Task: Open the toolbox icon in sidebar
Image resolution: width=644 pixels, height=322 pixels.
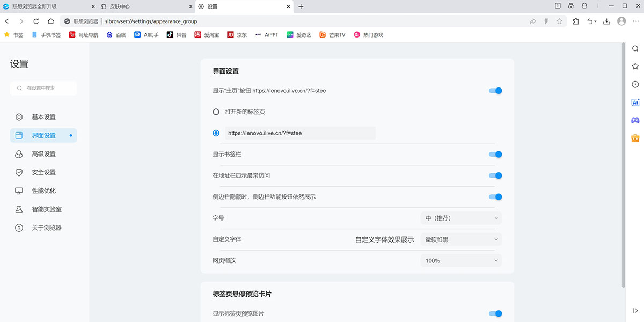Action: point(635,138)
